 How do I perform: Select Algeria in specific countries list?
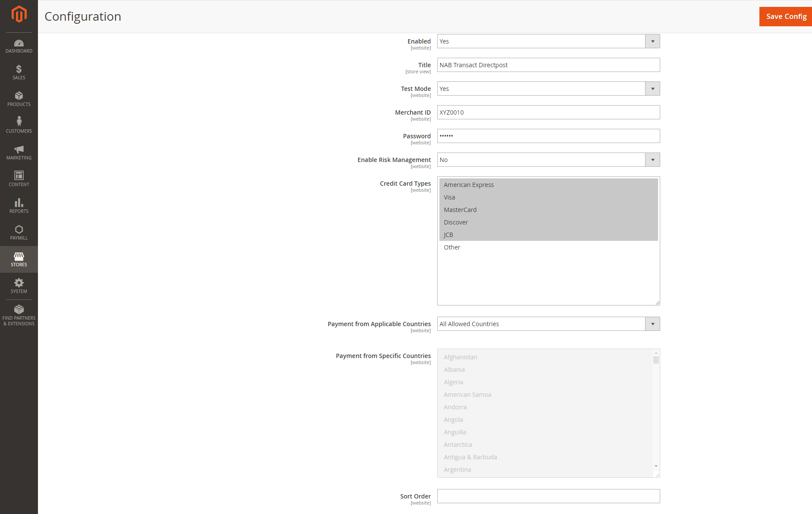point(546,382)
